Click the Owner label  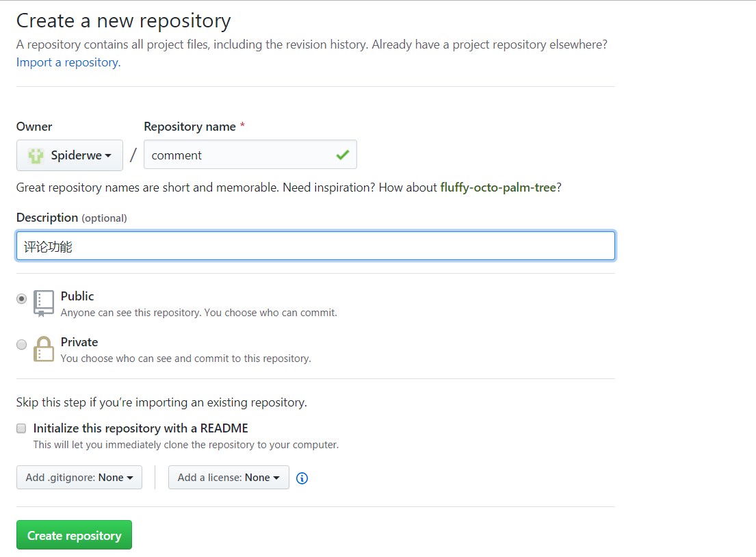tap(34, 127)
